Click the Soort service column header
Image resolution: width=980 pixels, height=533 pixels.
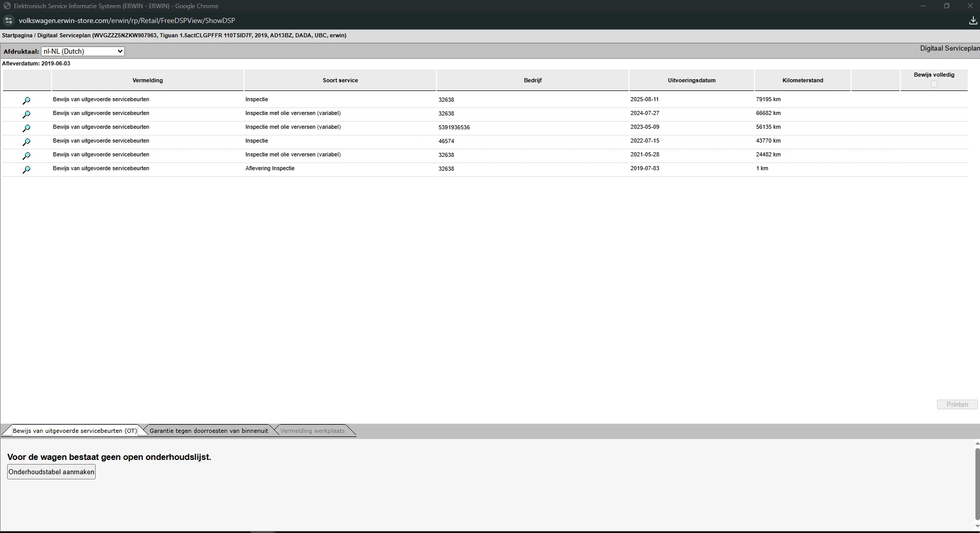(x=340, y=80)
